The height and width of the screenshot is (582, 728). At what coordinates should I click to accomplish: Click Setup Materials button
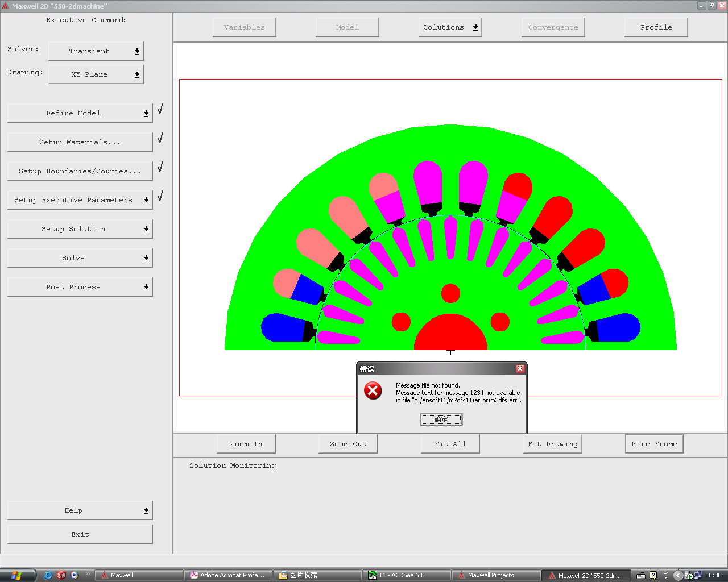80,142
